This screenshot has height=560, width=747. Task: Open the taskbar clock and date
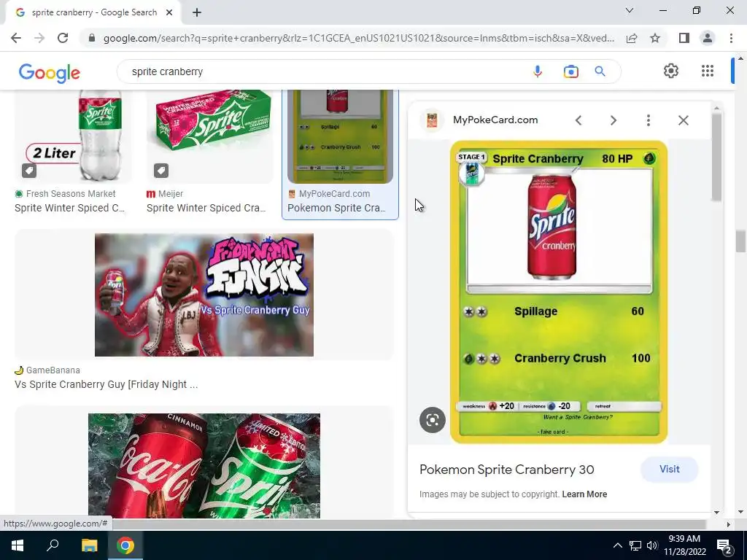[x=684, y=545]
